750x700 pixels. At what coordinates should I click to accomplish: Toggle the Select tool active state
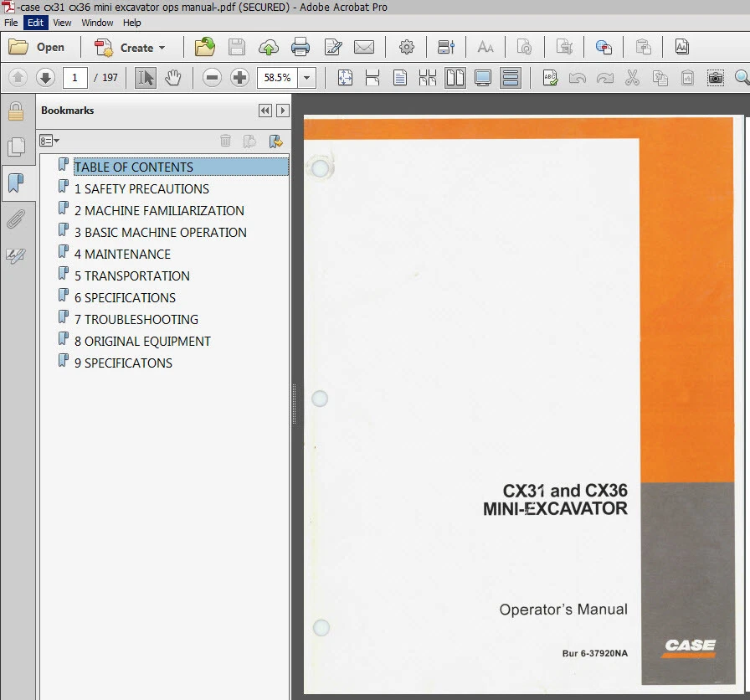tap(145, 77)
